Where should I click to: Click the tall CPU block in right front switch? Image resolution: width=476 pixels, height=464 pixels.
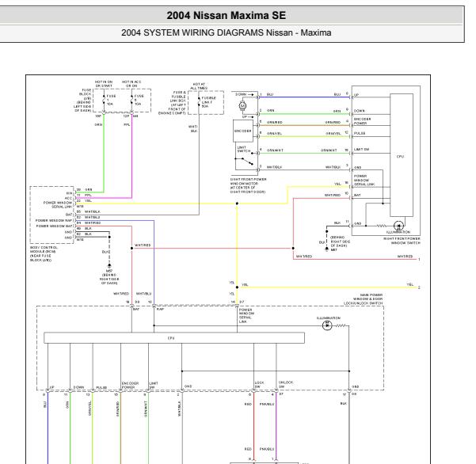point(402,155)
